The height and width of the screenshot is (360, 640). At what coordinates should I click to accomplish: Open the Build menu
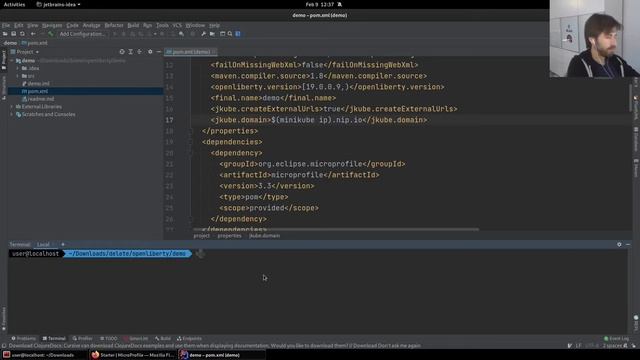(133, 25)
